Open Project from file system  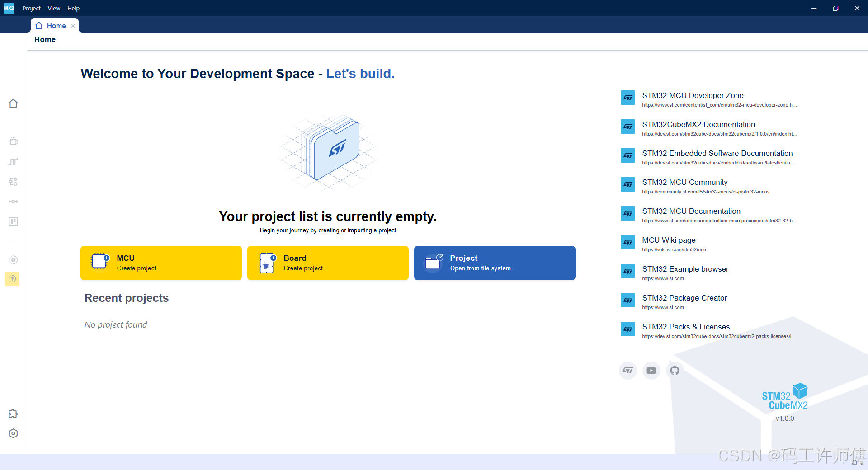[495, 263]
